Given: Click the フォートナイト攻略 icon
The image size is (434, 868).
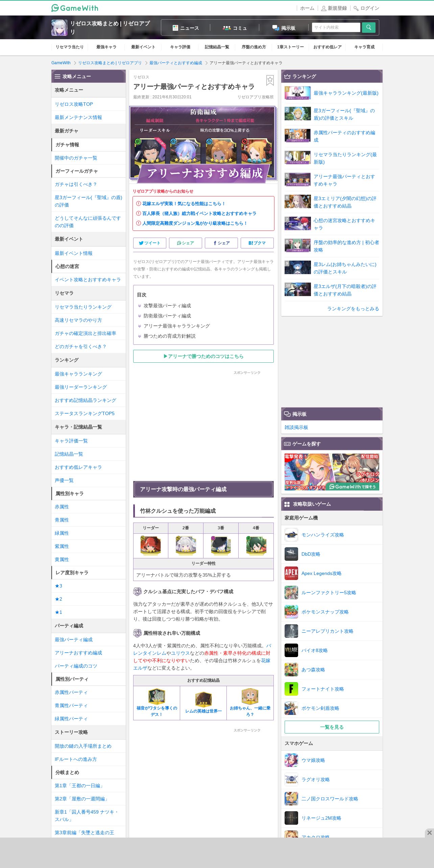Looking at the screenshot, I should pos(291,689).
